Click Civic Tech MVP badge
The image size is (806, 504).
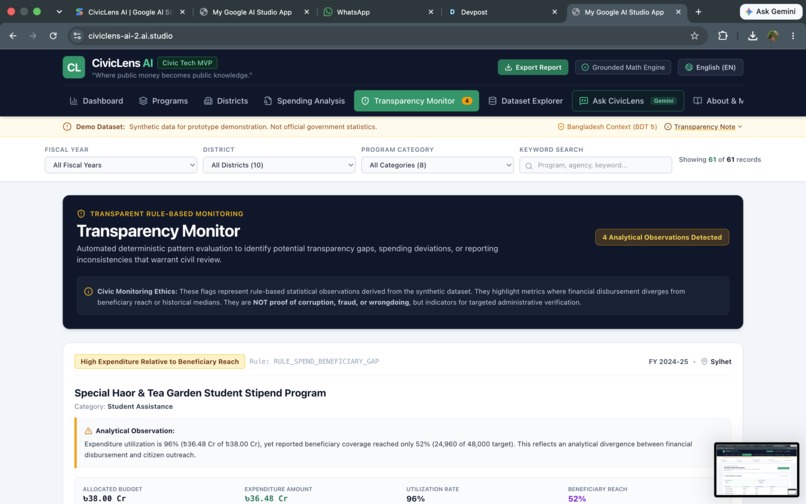(187, 63)
